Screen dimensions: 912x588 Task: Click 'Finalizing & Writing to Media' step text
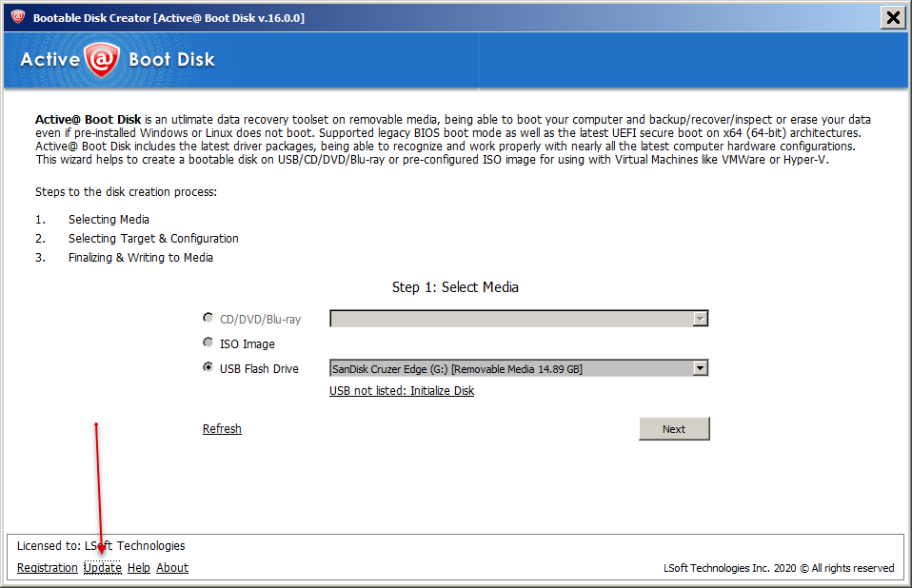(141, 258)
